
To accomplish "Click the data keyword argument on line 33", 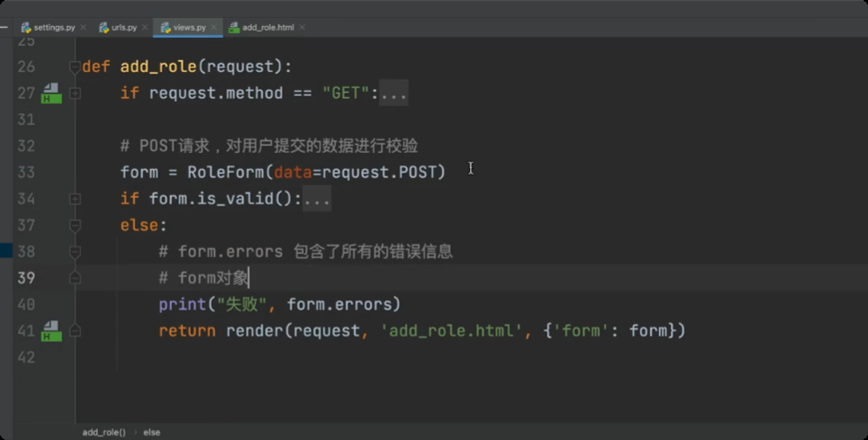I will 293,172.
